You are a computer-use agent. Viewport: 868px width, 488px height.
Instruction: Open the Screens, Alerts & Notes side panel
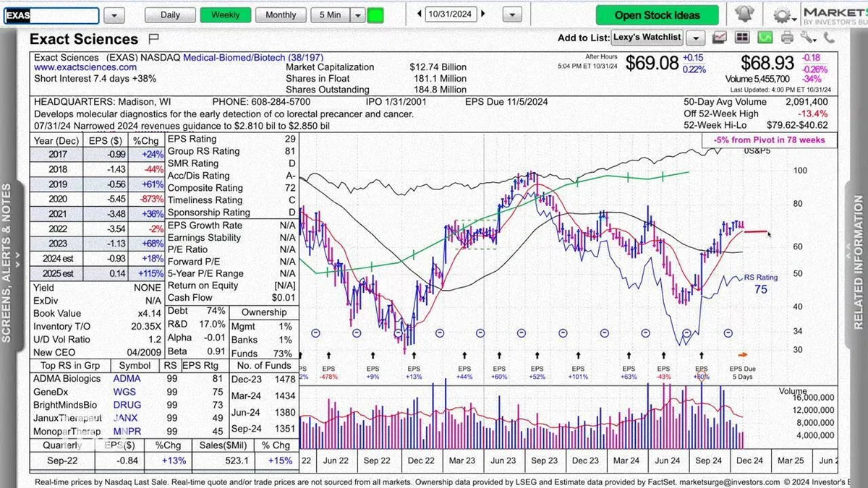pyautogui.click(x=7, y=262)
